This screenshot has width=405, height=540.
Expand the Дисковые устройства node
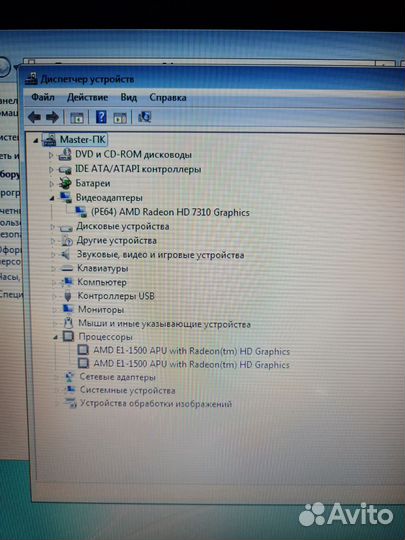point(52,227)
